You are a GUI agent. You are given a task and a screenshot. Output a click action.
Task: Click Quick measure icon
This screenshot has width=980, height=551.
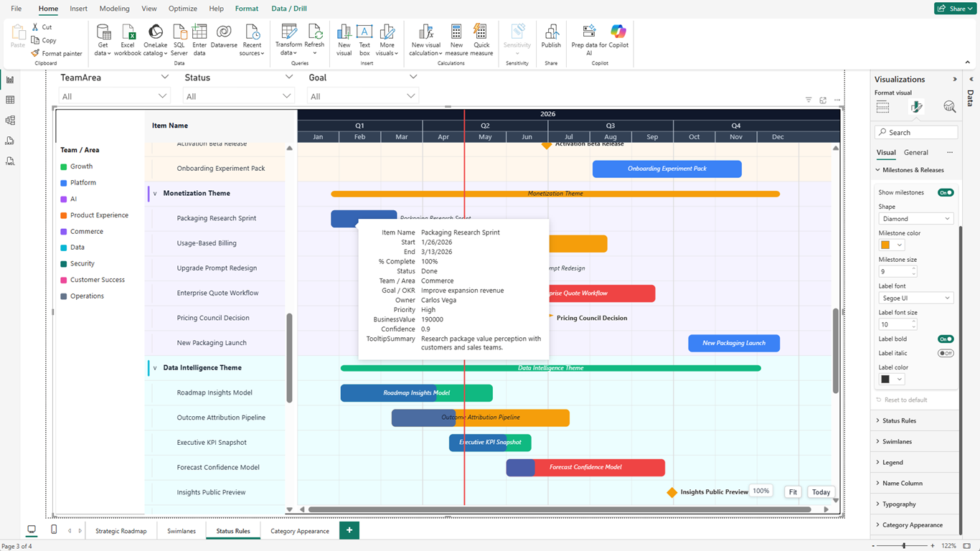coord(481,32)
